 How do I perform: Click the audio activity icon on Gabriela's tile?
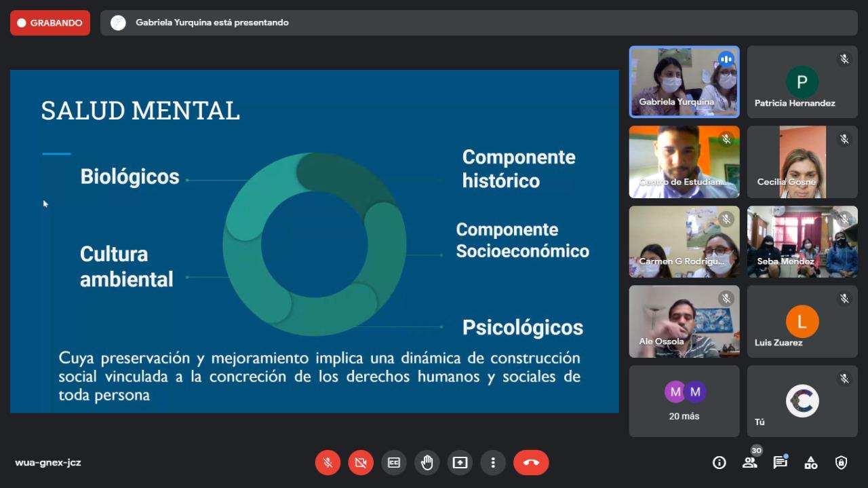pos(726,59)
